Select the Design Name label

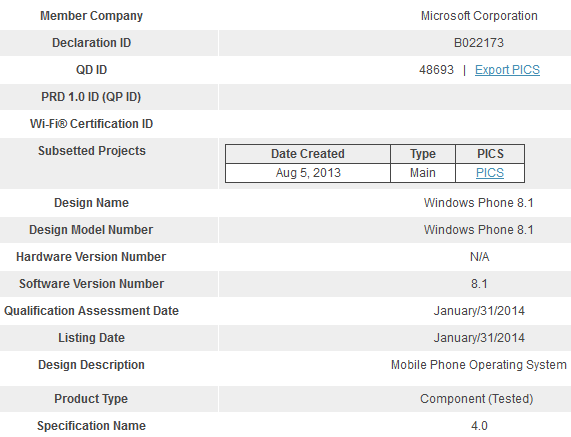point(91,203)
